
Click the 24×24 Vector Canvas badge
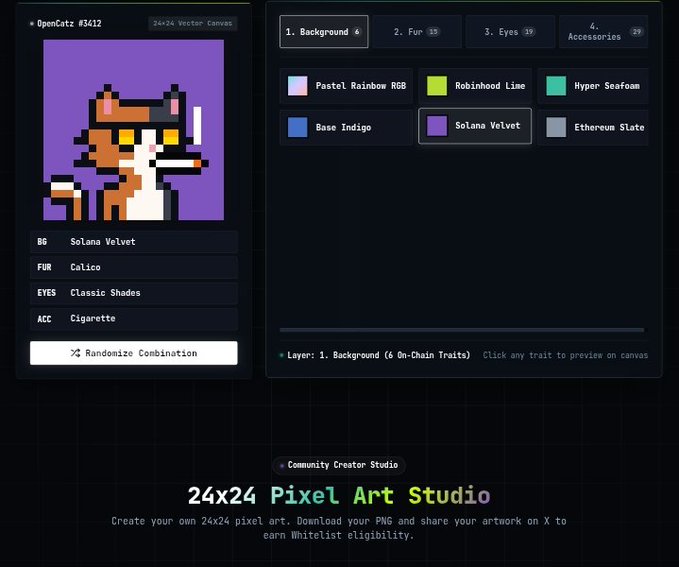coord(193,23)
